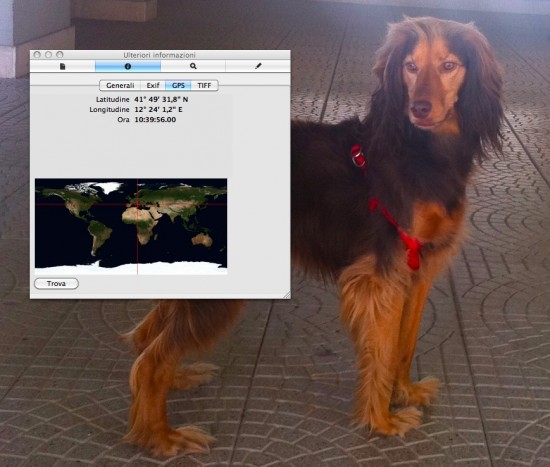The height and width of the screenshot is (467, 550).
Task: Switch to the Generali tab
Action: (120, 85)
